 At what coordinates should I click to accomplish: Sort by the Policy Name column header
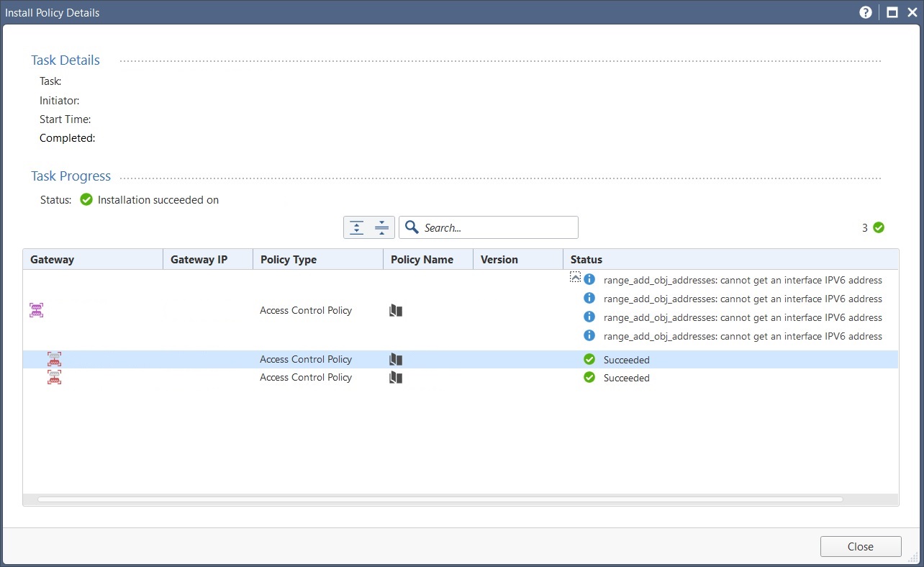[428, 259]
